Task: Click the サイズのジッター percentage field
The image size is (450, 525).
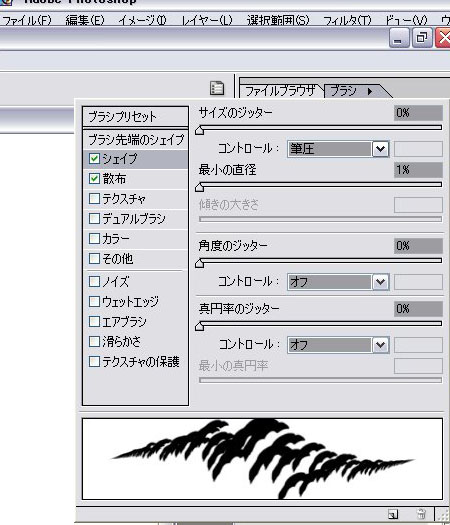Action: [x=418, y=113]
